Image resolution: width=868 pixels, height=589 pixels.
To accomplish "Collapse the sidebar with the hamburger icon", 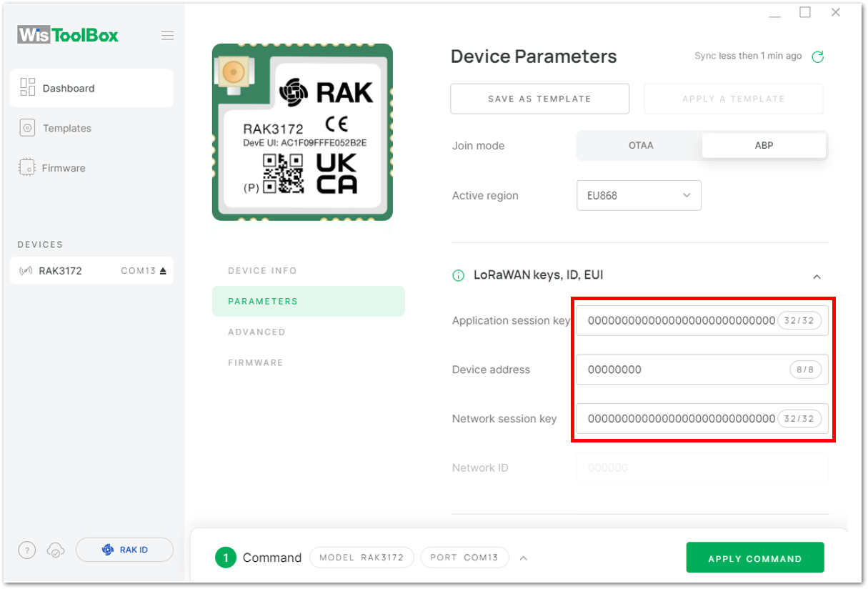I will [x=167, y=36].
